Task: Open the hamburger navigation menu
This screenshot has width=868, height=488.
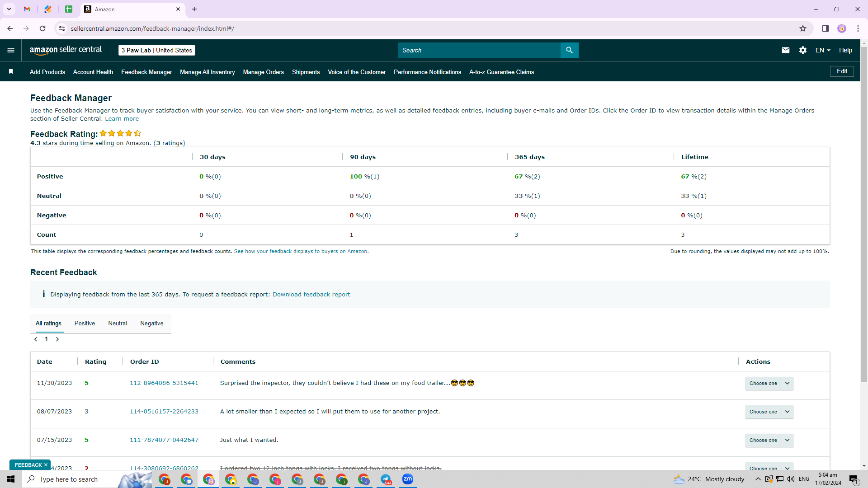Action: [11, 50]
